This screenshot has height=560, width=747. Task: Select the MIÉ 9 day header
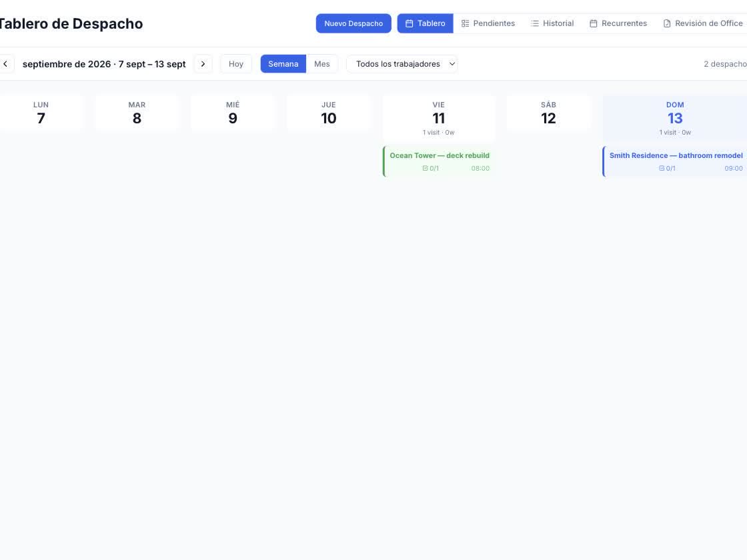[233, 113]
